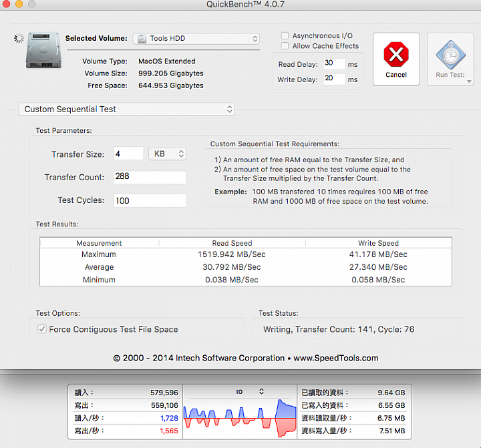Image resolution: width=481 pixels, height=448 pixels.
Task: Open the Run Test dropdown arrow
Action: 469,81
